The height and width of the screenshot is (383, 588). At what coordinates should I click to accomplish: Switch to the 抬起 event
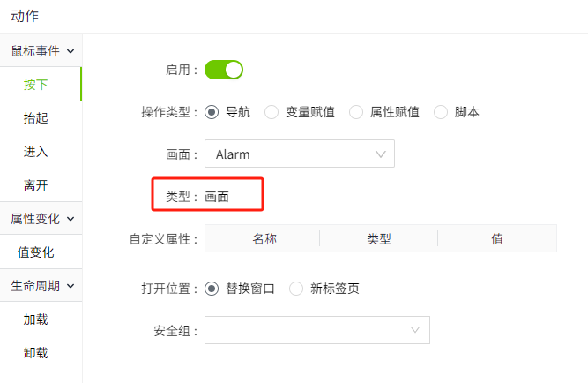(x=36, y=118)
